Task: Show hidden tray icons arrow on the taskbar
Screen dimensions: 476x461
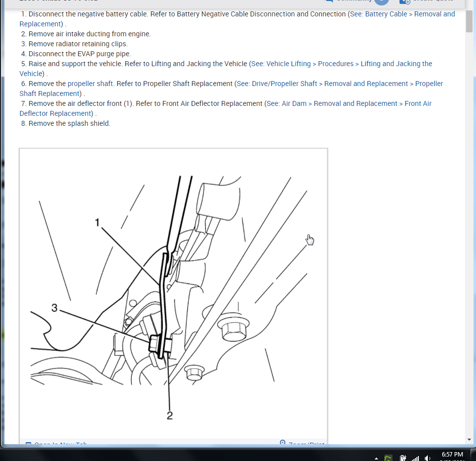Action: 376,459
